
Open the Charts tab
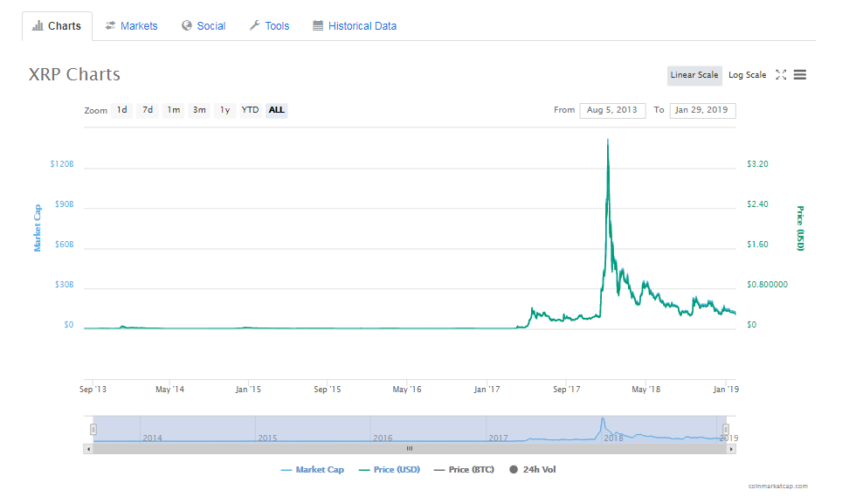coord(57,25)
